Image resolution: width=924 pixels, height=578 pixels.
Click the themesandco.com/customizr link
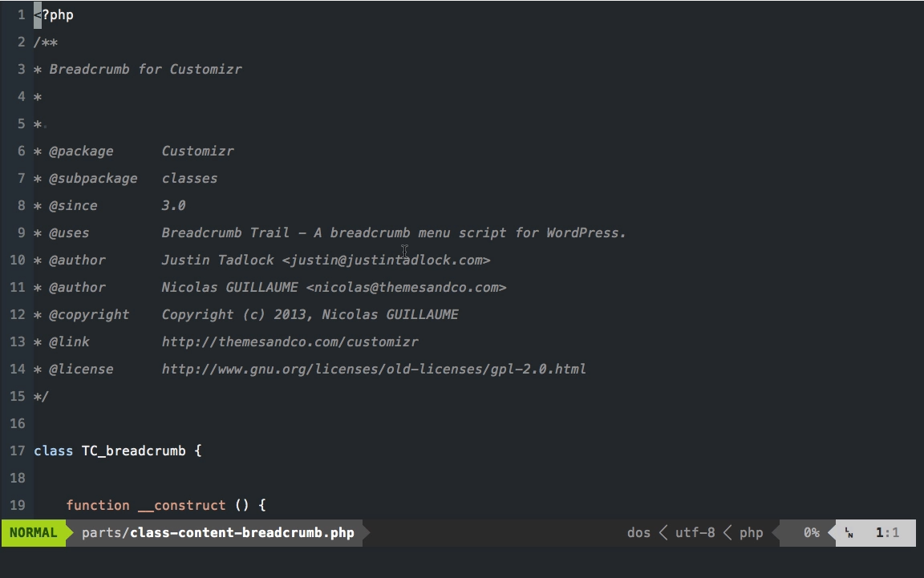(x=290, y=342)
